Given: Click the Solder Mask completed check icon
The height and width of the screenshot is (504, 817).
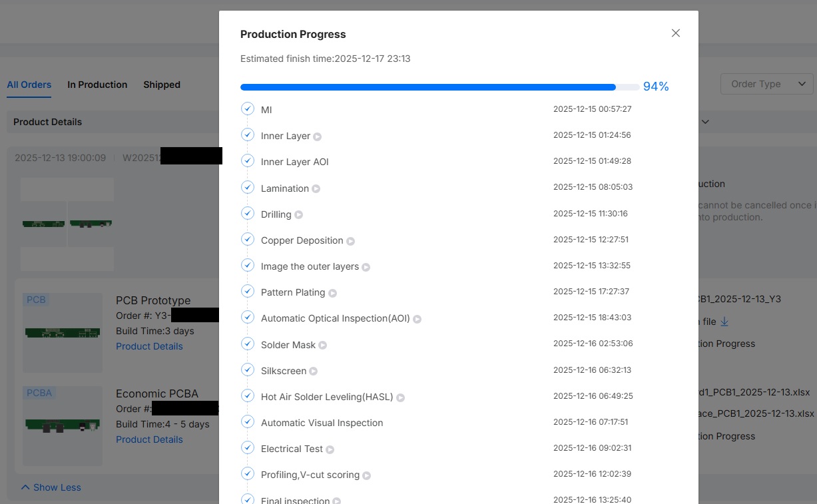Looking at the screenshot, I should pyautogui.click(x=248, y=344).
